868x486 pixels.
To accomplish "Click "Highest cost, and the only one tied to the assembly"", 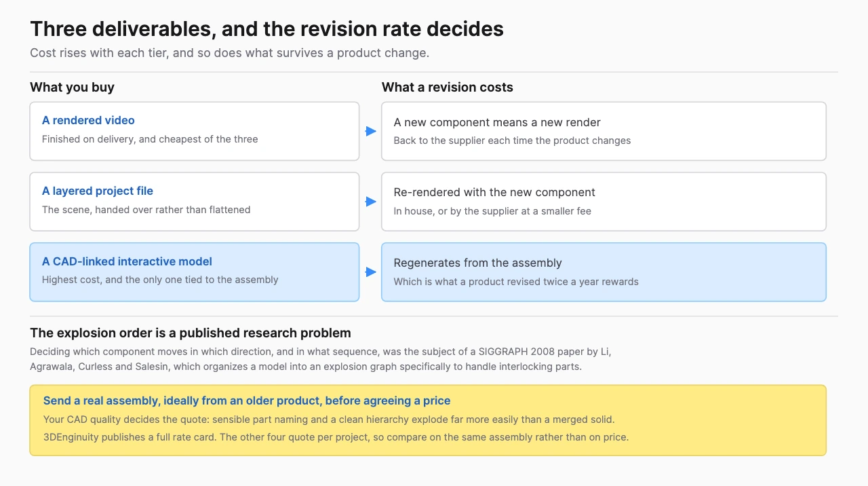I will [160, 280].
